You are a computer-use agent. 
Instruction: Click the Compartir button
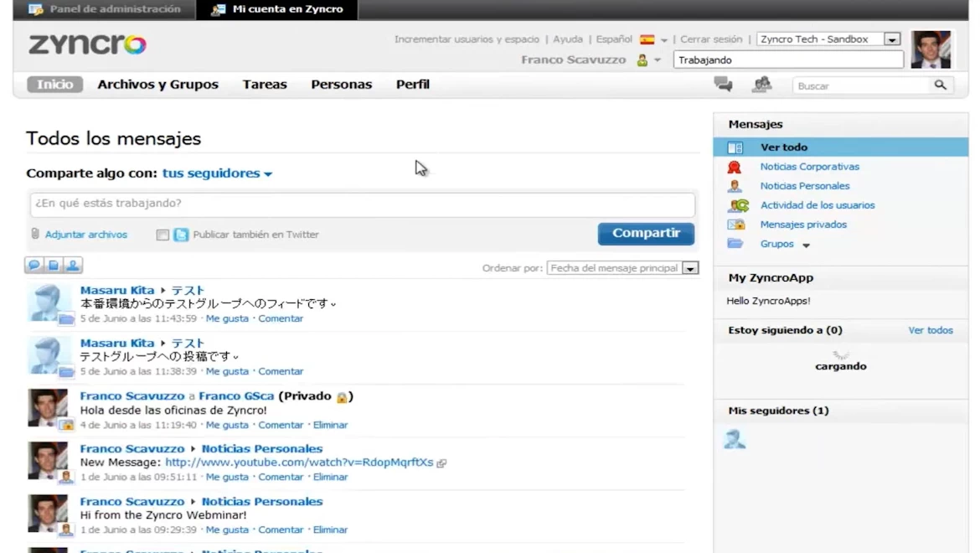coord(646,233)
